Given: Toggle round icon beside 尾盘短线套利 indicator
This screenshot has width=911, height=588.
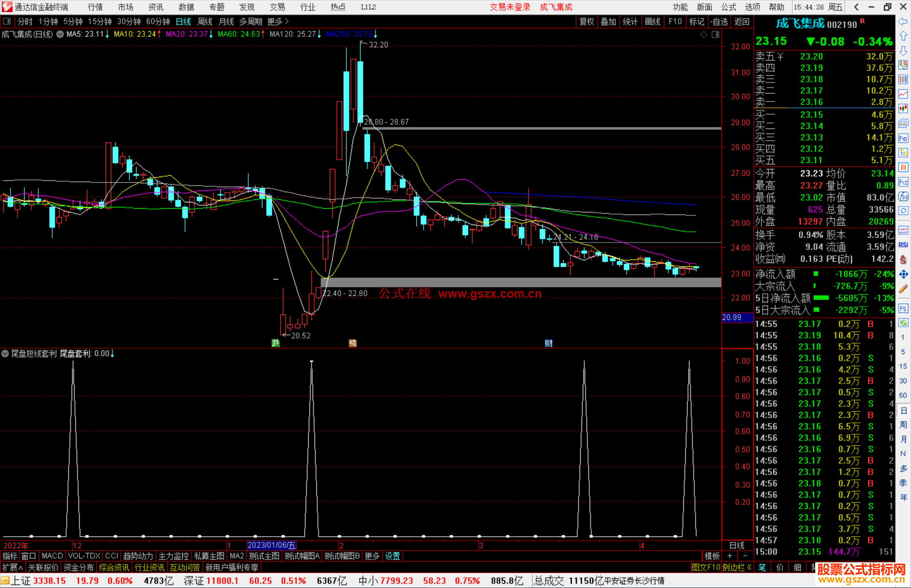Looking at the screenshot, I should [5, 354].
